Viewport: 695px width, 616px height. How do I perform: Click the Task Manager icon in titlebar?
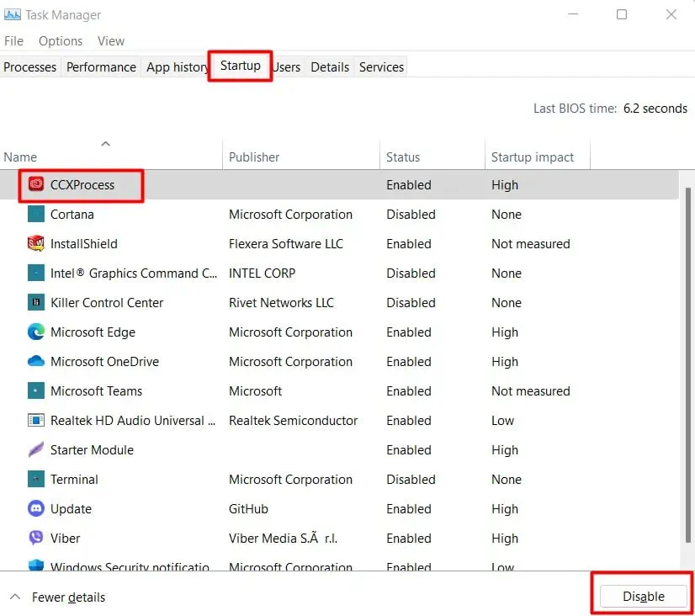click(14, 14)
